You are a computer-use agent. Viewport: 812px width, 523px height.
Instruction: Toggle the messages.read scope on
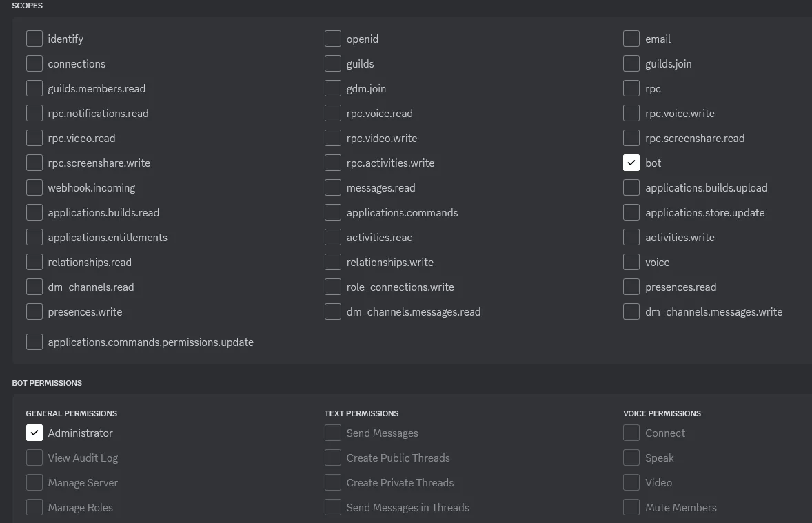click(x=333, y=187)
